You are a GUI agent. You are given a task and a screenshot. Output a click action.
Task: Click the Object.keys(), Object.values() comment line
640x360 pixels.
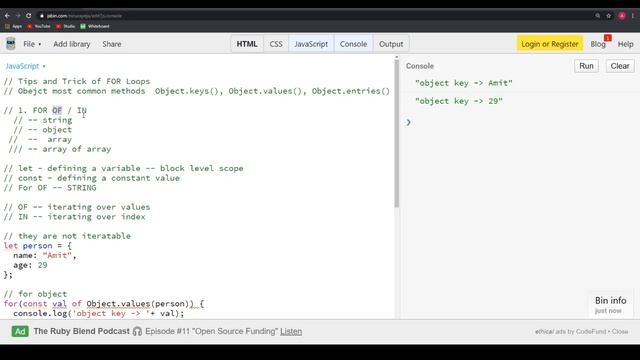click(x=197, y=91)
